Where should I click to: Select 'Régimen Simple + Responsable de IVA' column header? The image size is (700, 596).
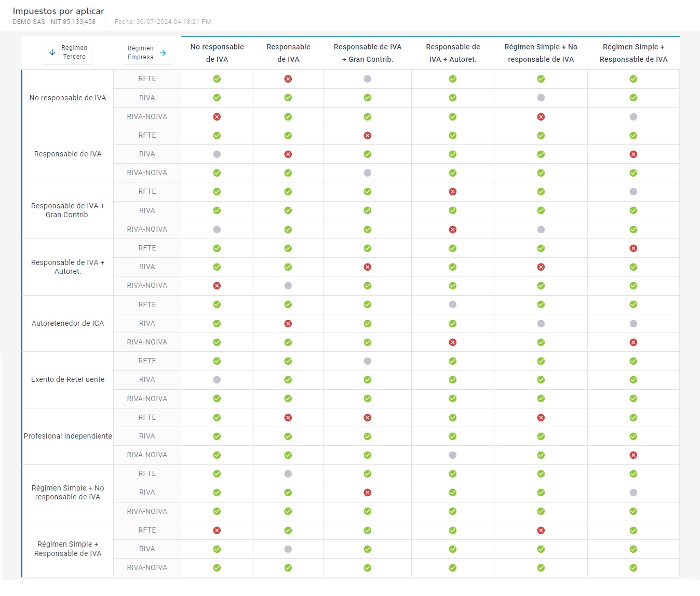click(634, 53)
